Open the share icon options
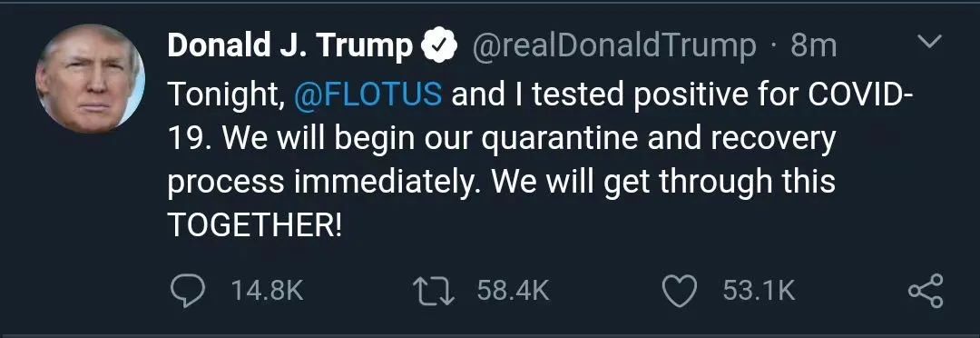This screenshot has height=338, width=980. click(x=926, y=291)
